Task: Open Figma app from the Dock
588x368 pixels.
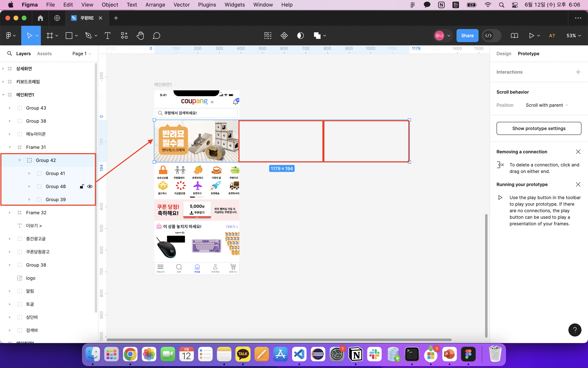Action: pos(468,354)
